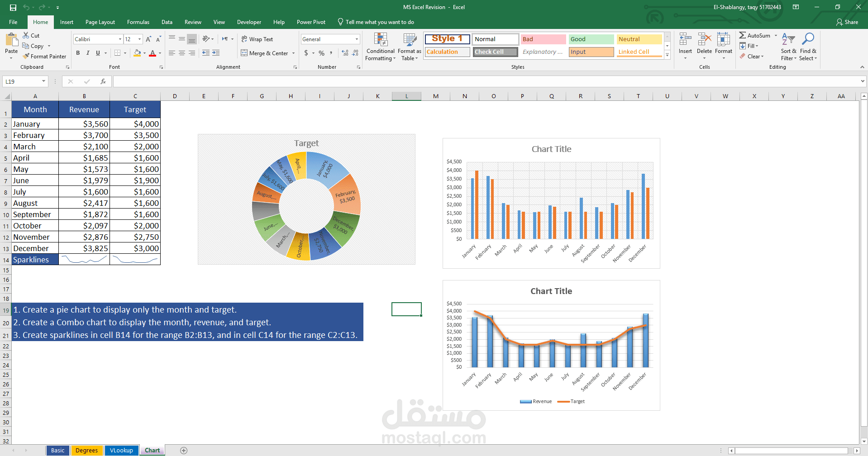868x456 pixels.
Task: Open the Fill Color bucket swatch
Action: 137,53
